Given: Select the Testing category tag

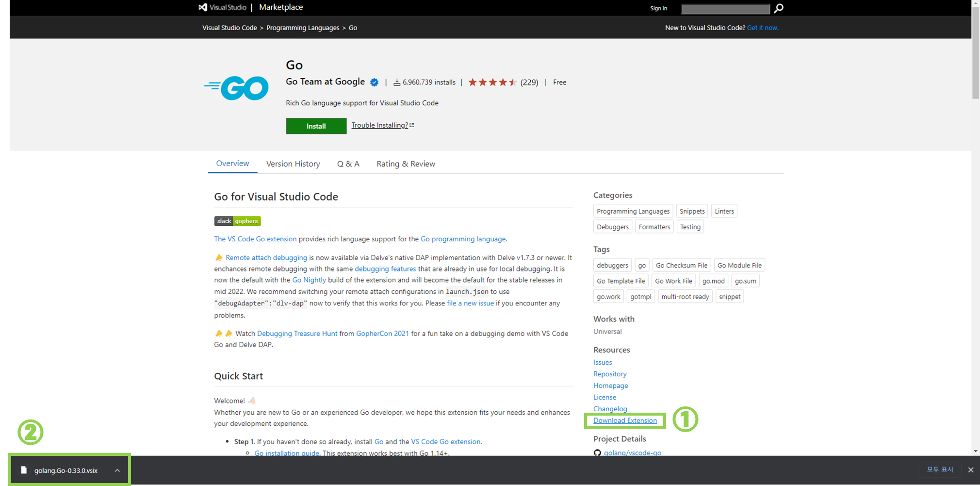Looking at the screenshot, I should (x=690, y=227).
